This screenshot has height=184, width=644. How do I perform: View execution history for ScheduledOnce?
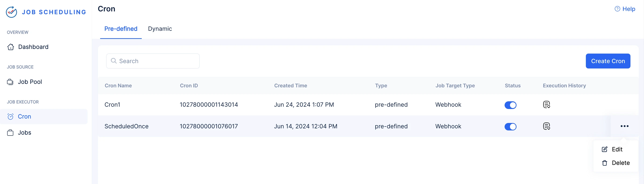(546, 126)
